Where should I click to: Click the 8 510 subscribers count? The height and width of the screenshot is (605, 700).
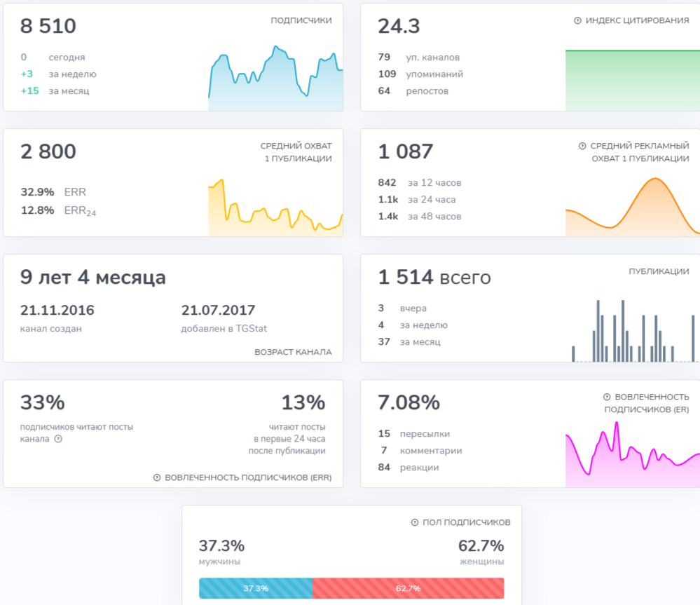coord(48,26)
